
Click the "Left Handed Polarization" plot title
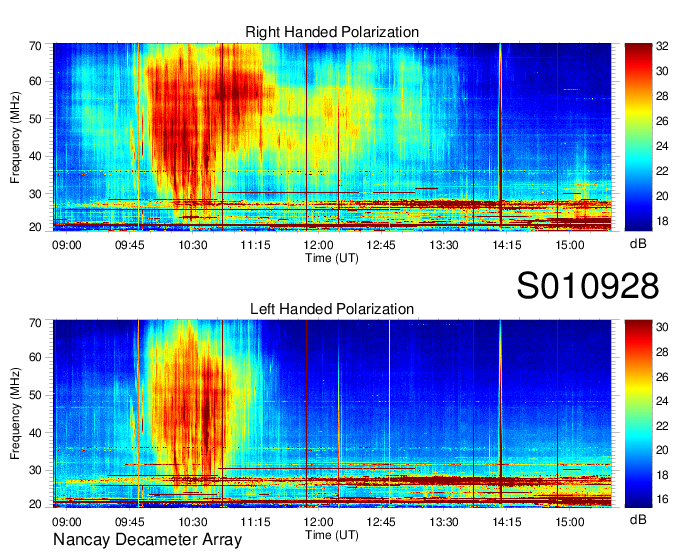click(332, 309)
